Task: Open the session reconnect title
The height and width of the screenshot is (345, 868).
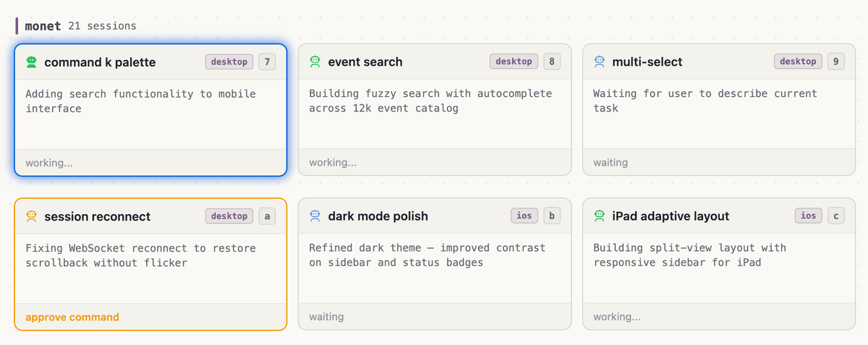Action: [x=98, y=216]
